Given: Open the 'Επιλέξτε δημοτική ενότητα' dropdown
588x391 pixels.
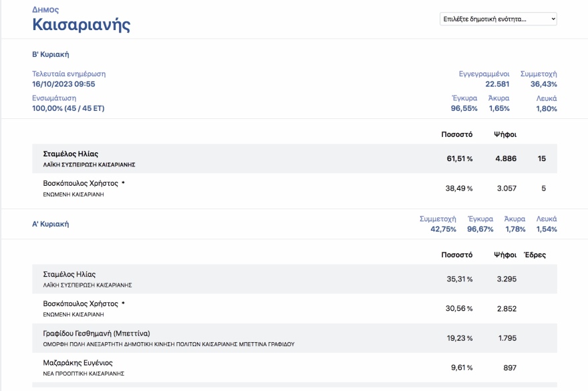Looking at the screenshot, I should point(498,19).
